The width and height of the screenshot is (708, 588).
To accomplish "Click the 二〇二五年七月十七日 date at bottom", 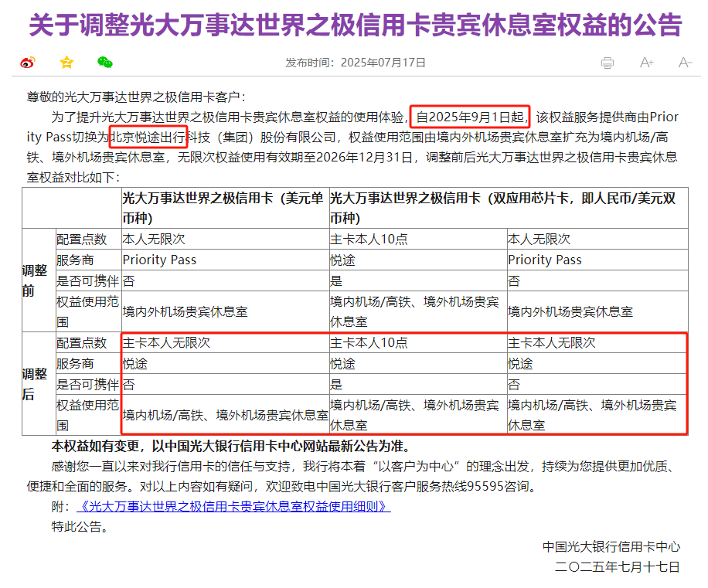I will [617, 566].
